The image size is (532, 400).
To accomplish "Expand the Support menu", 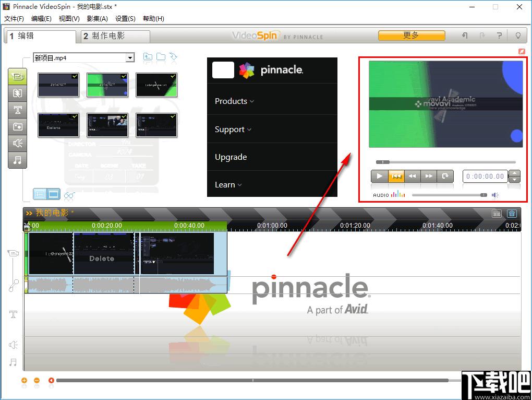I will (233, 130).
